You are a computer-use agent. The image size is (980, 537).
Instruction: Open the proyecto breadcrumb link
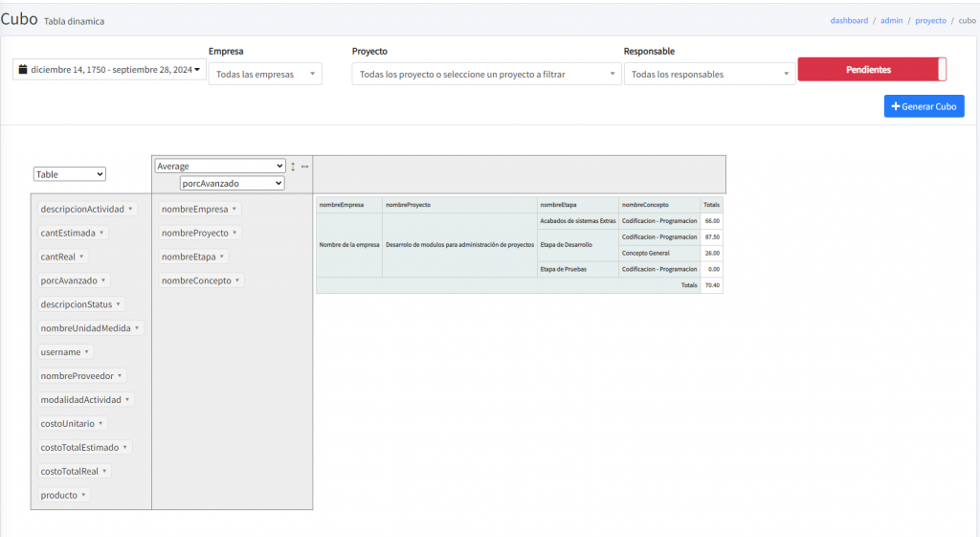[930, 20]
